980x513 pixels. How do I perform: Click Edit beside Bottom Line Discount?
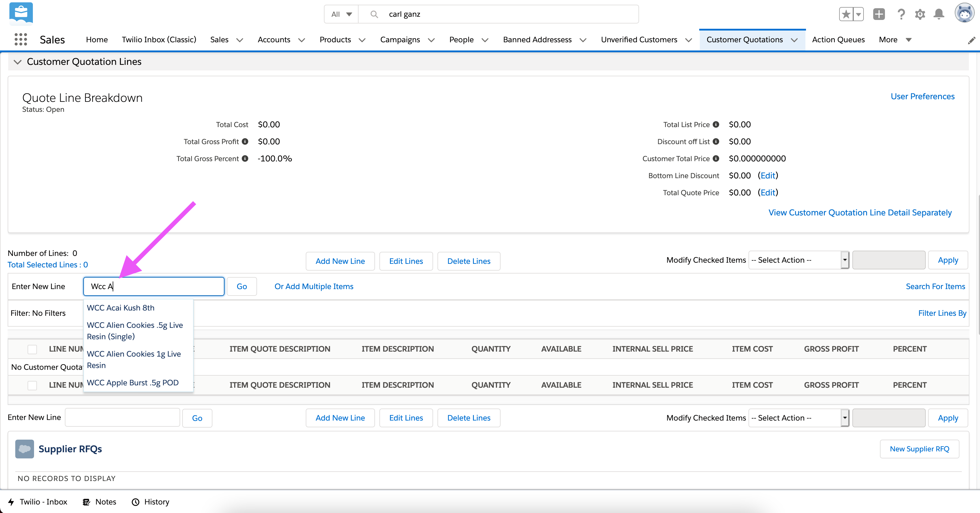(768, 176)
